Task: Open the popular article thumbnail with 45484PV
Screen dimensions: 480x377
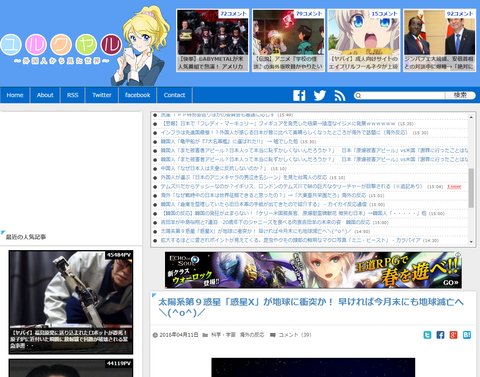Action: click(x=71, y=302)
